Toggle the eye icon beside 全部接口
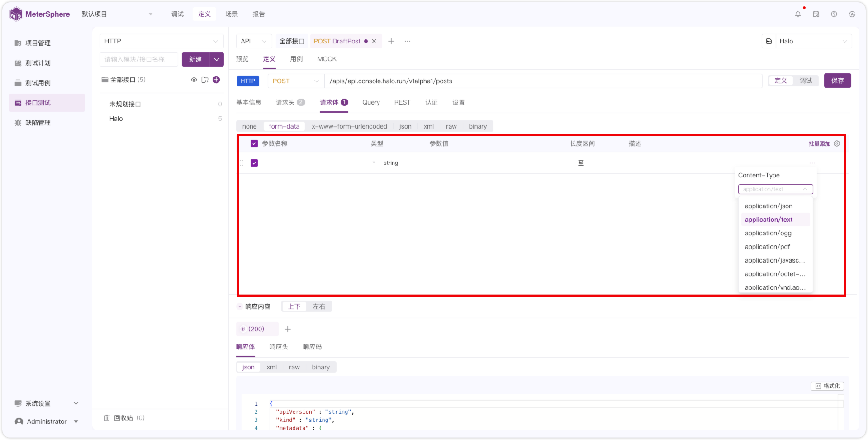Image resolution: width=868 pixels, height=440 pixels. [x=194, y=80]
